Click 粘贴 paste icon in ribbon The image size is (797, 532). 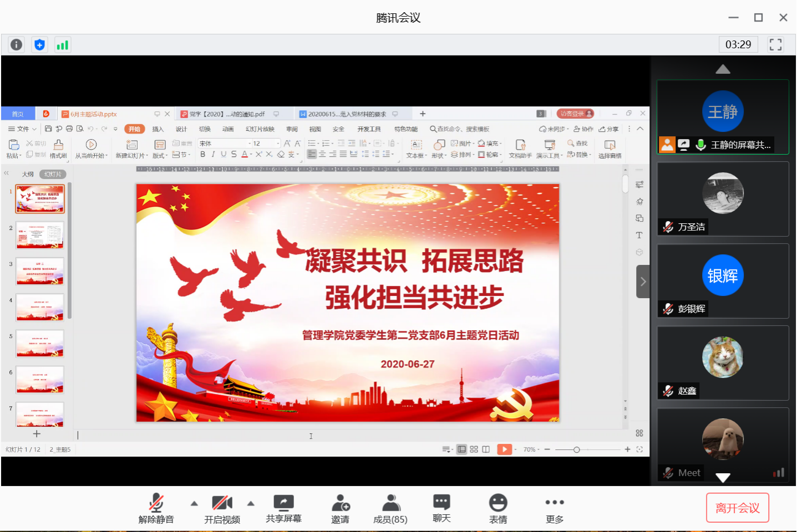13,145
